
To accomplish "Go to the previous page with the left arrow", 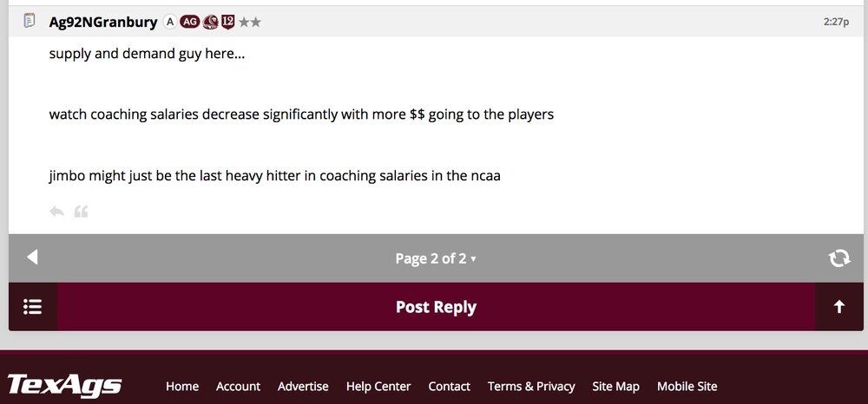I will pos(32,257).
